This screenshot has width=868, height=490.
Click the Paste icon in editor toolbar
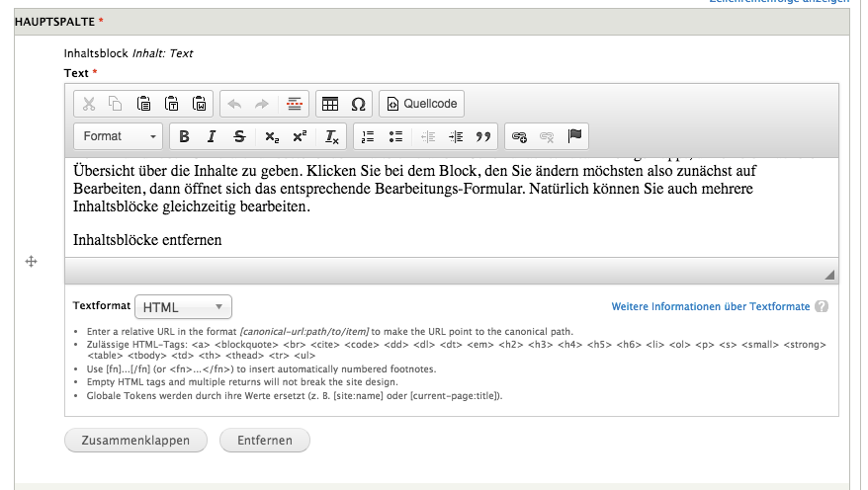coord(144,104)
